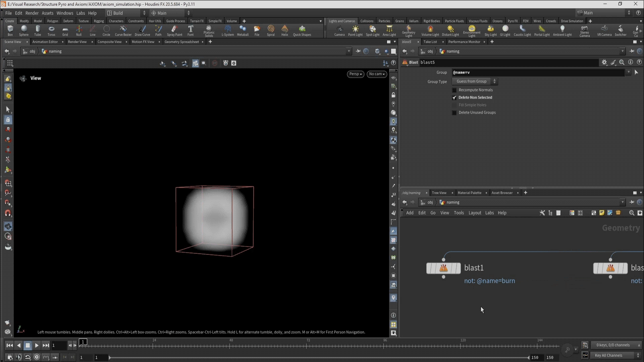Open the No cam camera menu
Screen dimensions: 644x362
click(x=376, y=74)
